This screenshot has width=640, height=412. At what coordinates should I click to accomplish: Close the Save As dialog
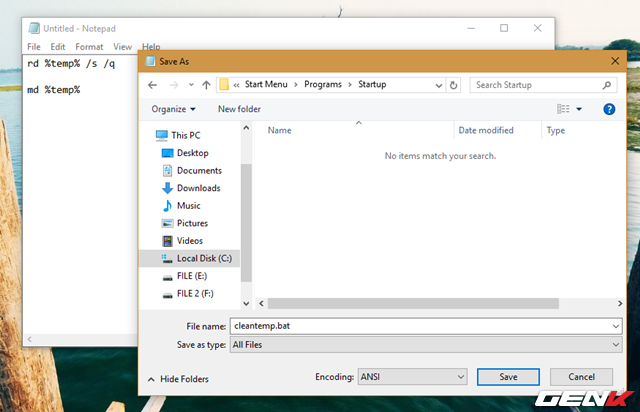coord(615,61)
